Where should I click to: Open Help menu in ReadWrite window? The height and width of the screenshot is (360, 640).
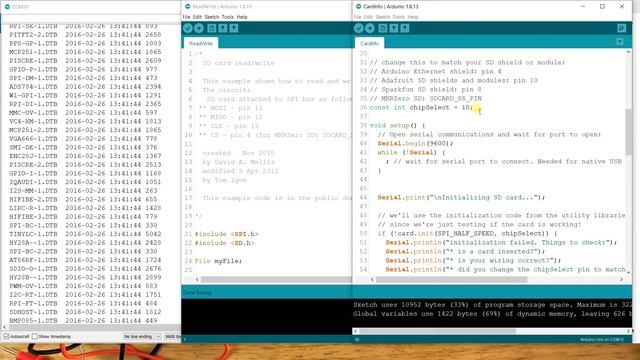(242, 17)
